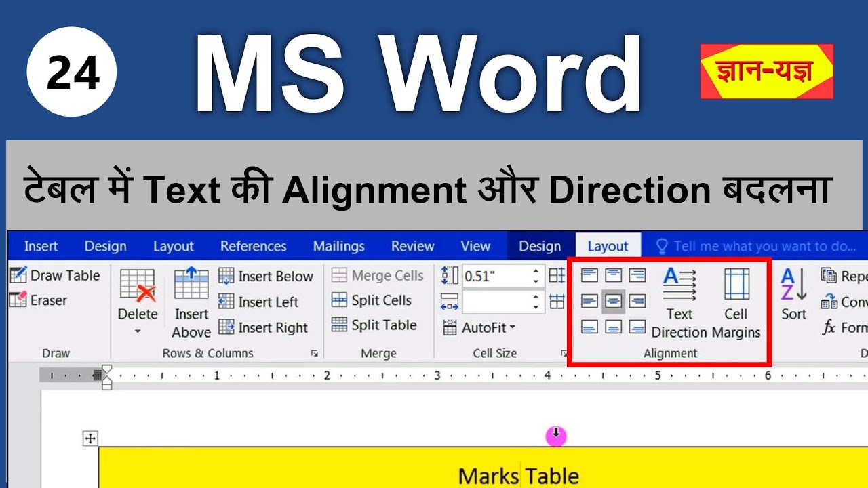Open the Insert ribbon tab

[41, 246]
